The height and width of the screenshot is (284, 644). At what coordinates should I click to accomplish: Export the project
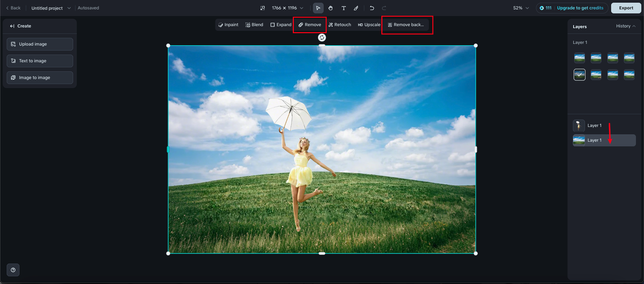tap(626, 8)
